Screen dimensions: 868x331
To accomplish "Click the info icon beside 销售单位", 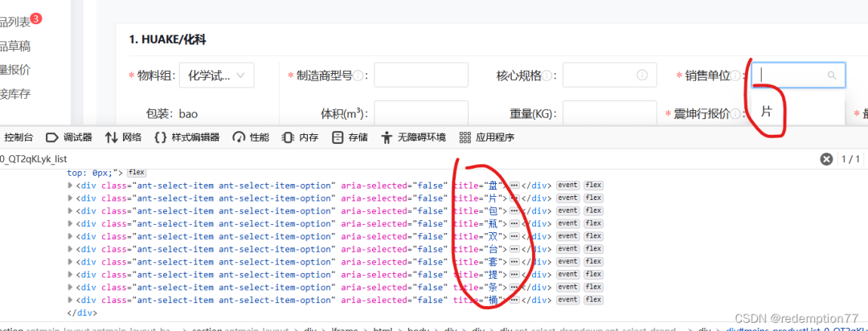I will [x=735, y=76].
